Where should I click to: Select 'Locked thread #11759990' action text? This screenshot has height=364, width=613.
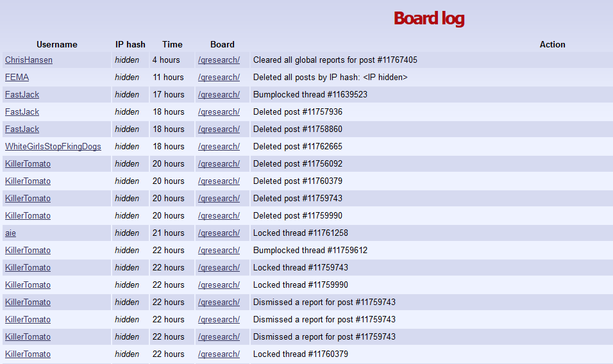(x=301, y=285)
